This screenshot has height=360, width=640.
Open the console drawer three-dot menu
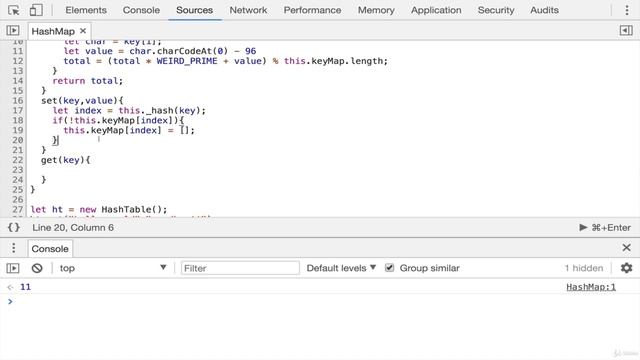tap(13, 248)
